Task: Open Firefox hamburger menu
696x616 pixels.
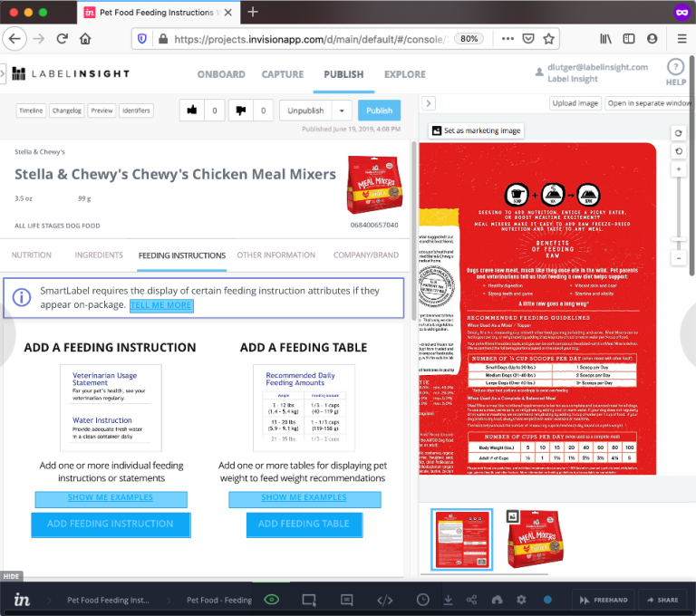Action: point(681,39)
